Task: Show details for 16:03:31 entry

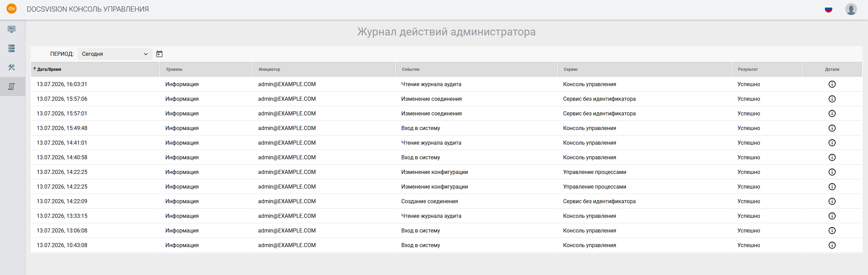Action: click(x=832, y=84)
